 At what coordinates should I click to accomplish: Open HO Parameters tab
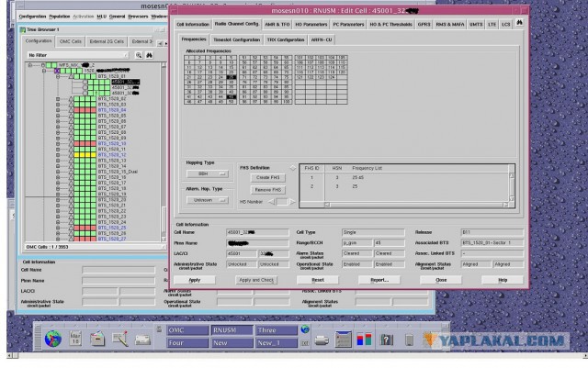coord(311,25)
